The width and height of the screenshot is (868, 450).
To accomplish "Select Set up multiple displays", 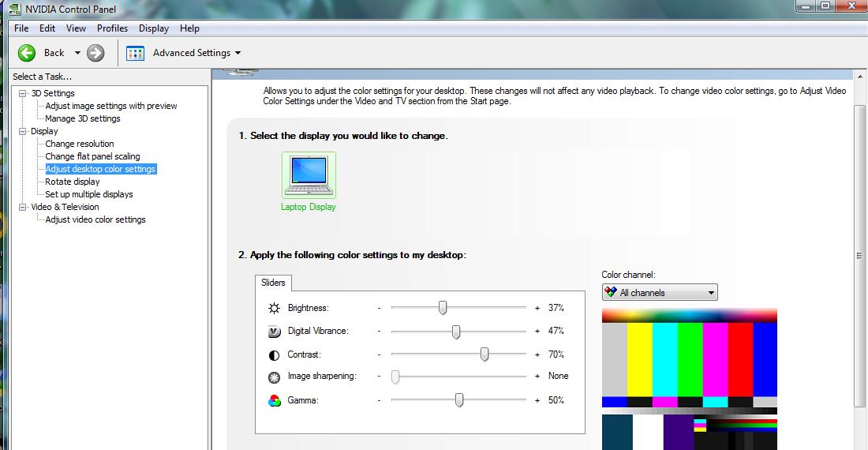I will click(x=89, y=194).
